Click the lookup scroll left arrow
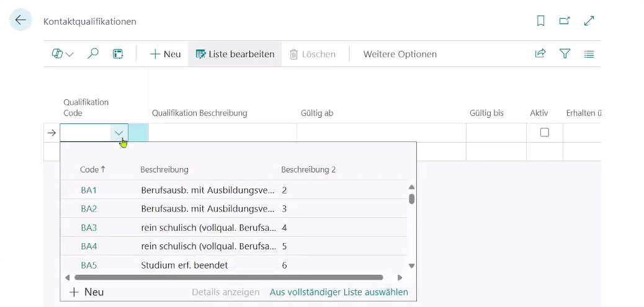This screenshot has height=307, width=644. click(x=68, y=277)
